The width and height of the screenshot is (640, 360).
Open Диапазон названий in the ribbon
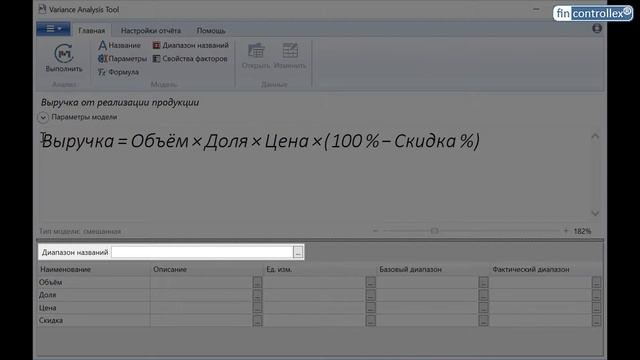pyautogui.click(x=191, y=45)
